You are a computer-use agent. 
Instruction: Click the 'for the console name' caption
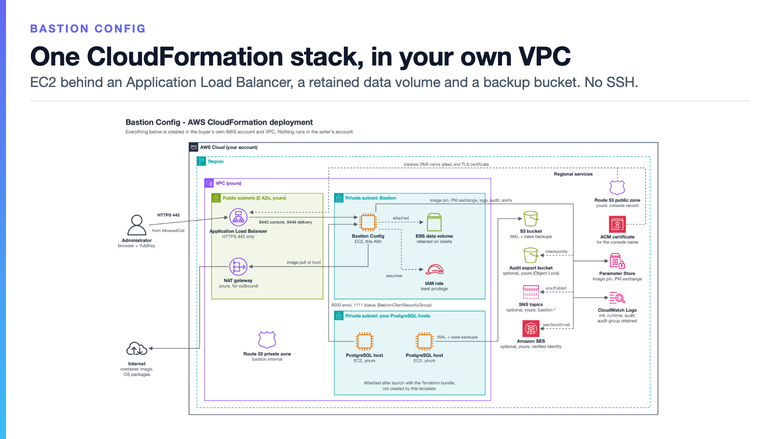click(x=617, y=242)
